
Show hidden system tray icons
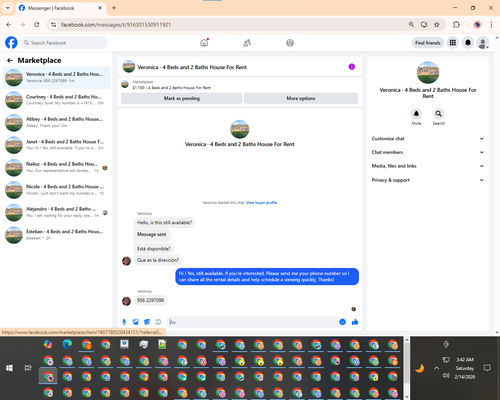(436, 368)
